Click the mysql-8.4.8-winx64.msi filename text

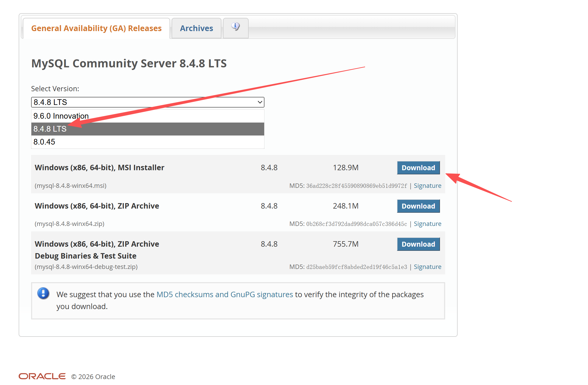[71, 186]
